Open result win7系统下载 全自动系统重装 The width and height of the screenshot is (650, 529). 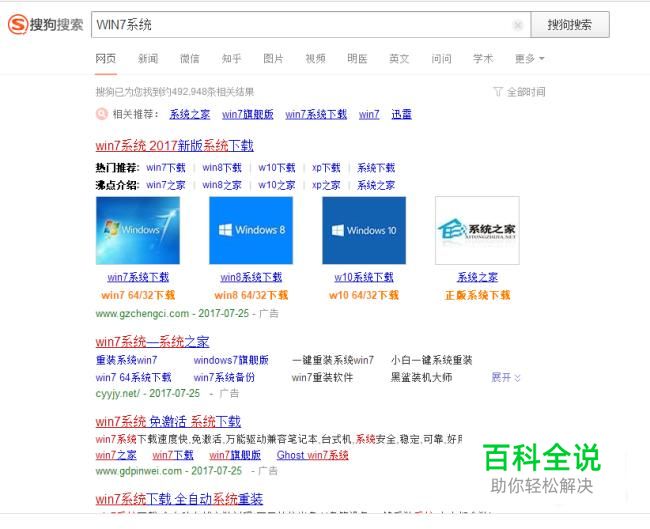[179, 499]
